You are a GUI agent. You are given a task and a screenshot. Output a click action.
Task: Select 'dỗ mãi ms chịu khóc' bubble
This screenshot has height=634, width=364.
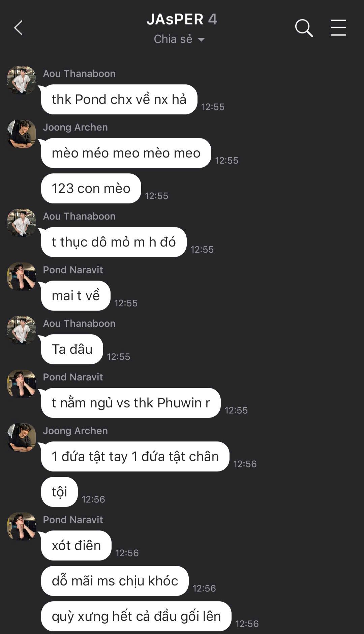tap(115, 581)
